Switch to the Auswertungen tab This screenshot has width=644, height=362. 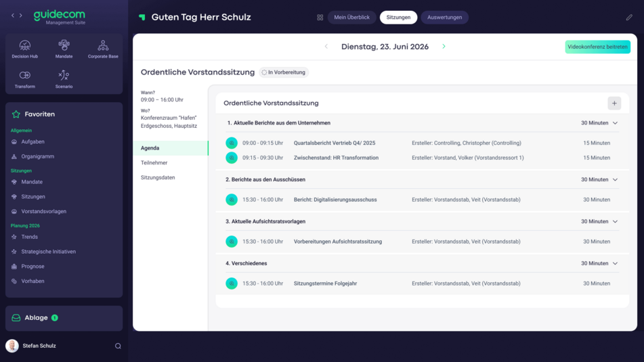pyautogui.click(x=444, y=18)
